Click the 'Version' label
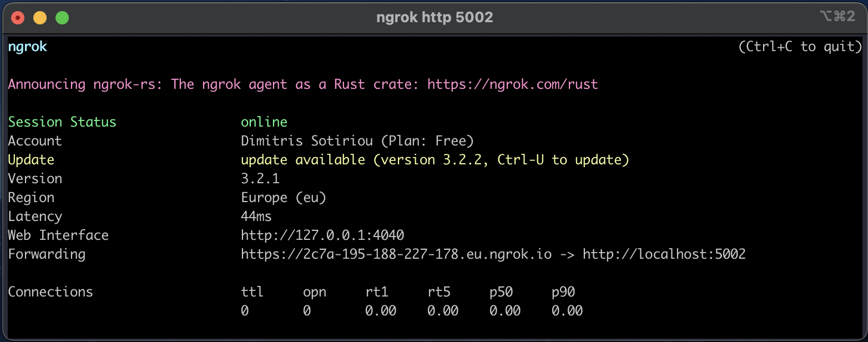Screen dimensions: 868x342 pyautogui.click(x=35, y=179)
